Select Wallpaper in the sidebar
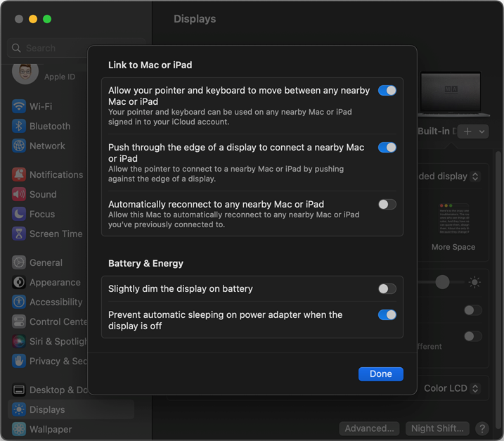The image size is (504, 441). pyautogui.click(x=51, y=429)
